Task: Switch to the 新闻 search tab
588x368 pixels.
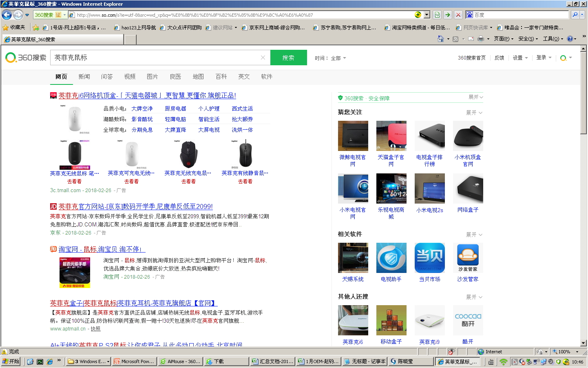Action: (x=84, y=77)
